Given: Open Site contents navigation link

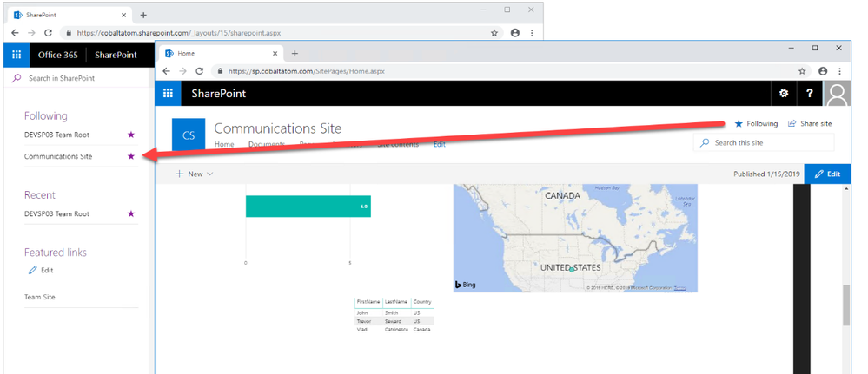Looking at the screenshot, I should point(398,145).
